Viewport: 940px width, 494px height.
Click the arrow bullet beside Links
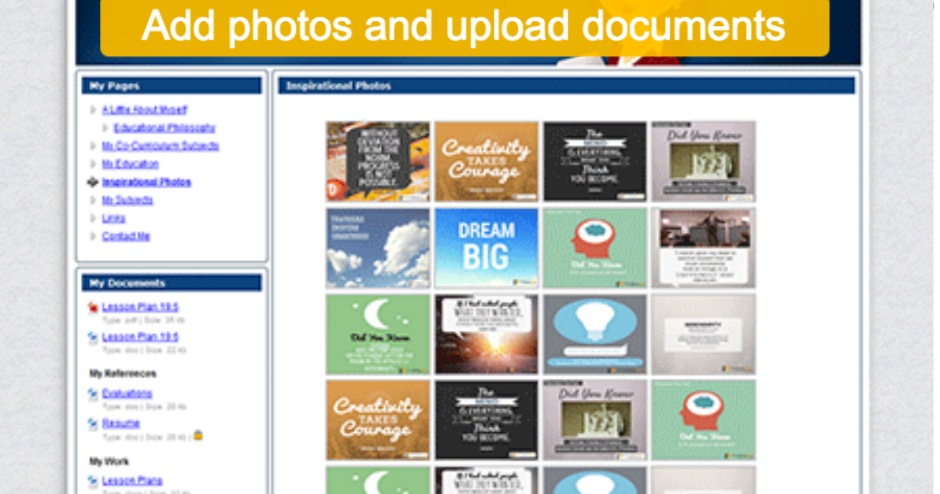pyautogui.click(x=93, y=218)
